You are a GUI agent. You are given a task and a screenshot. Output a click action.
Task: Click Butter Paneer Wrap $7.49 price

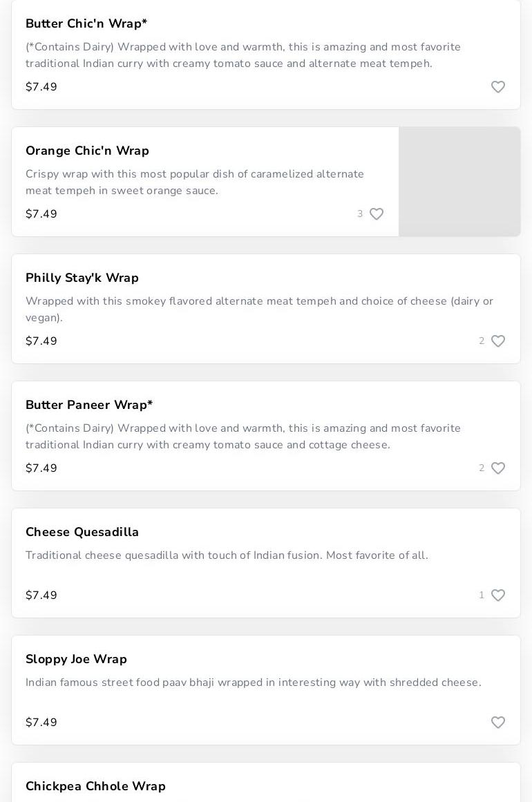41,468
